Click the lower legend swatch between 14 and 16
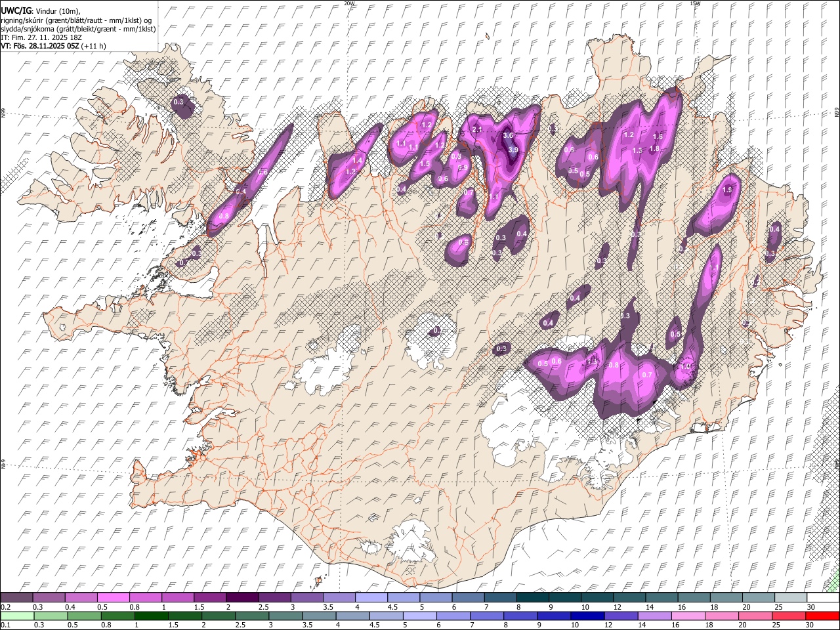The width and height of the screenshot is (840, 630). coord(655,616)
